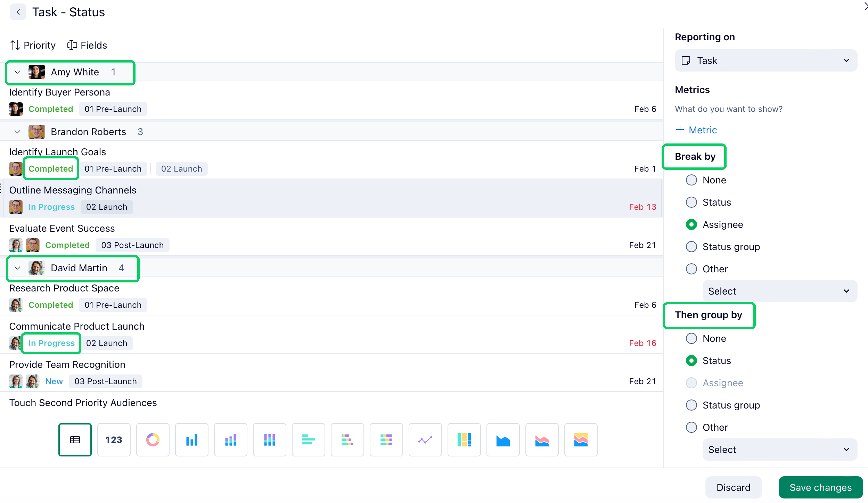Collapse the Brandon Roberts group
The image size is (868, 503).
click(17, 131)
